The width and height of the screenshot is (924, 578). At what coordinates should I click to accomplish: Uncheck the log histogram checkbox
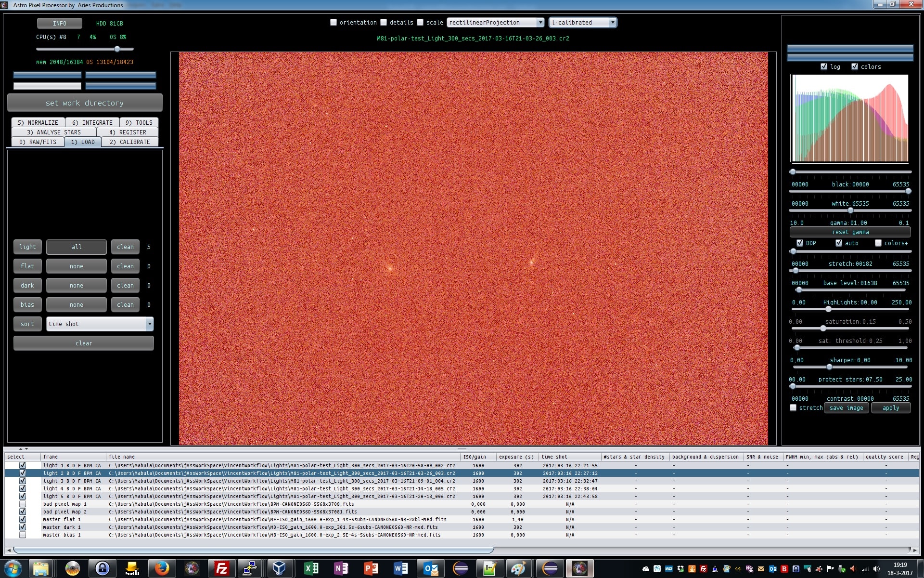click(x=824, y=66)
